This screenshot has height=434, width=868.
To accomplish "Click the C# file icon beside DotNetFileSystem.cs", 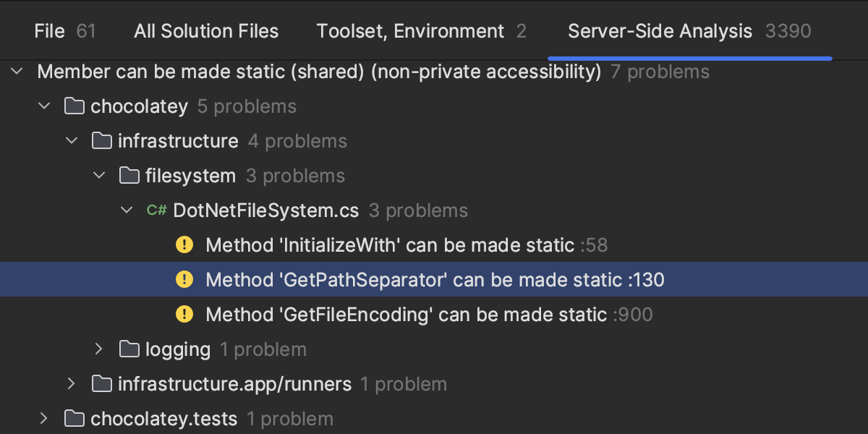I will click(156, 210).
